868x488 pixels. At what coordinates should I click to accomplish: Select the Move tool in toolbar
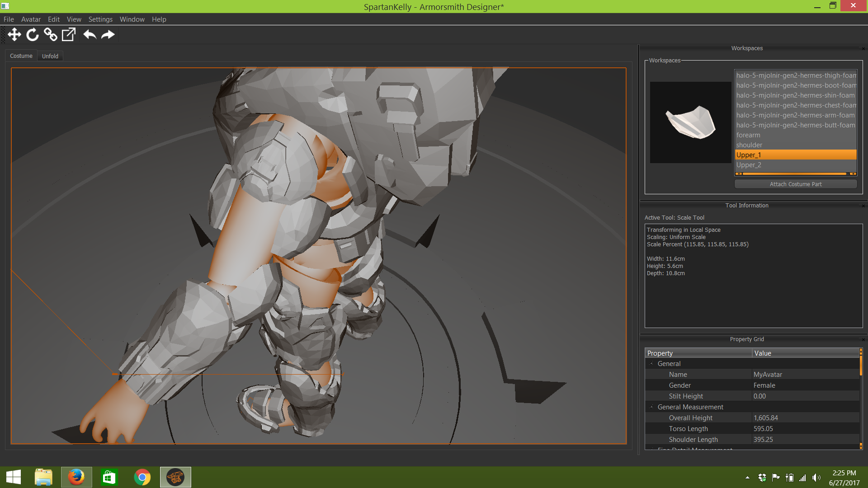[x=14, y=35]
